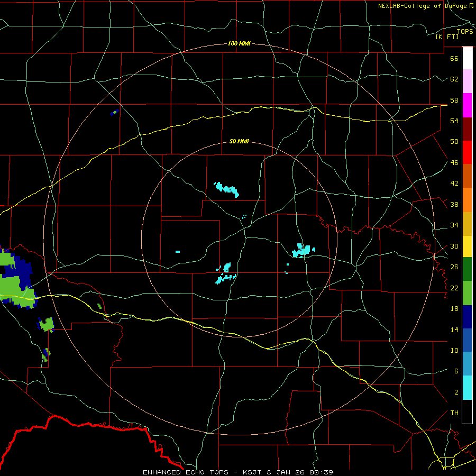This screenshot has width=476, height=476.
Task: Click the "TH" threshold label
Action: 454,413
